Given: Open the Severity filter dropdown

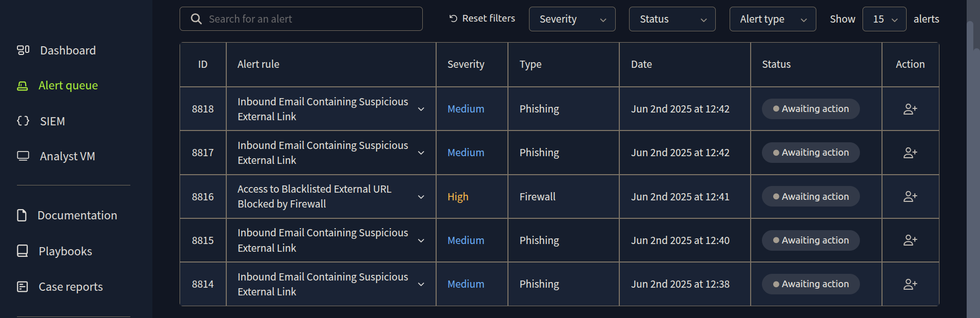Looking at the screenshot, I should click(572, 18).
